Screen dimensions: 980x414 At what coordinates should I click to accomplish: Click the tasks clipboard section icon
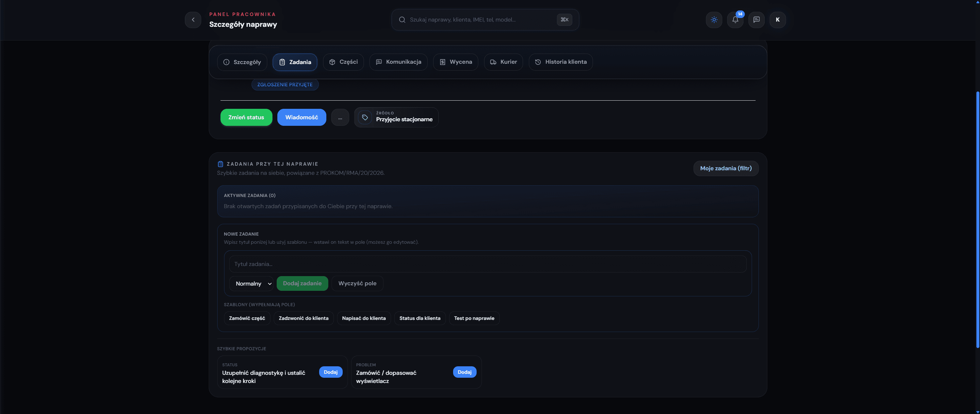(220, 164)
